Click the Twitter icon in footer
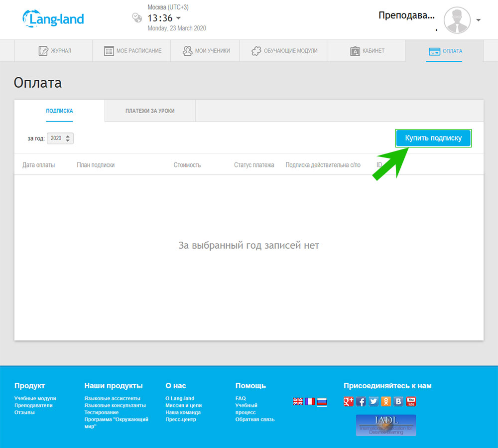The height and width of the screenshot is (448, 498). 373,401
